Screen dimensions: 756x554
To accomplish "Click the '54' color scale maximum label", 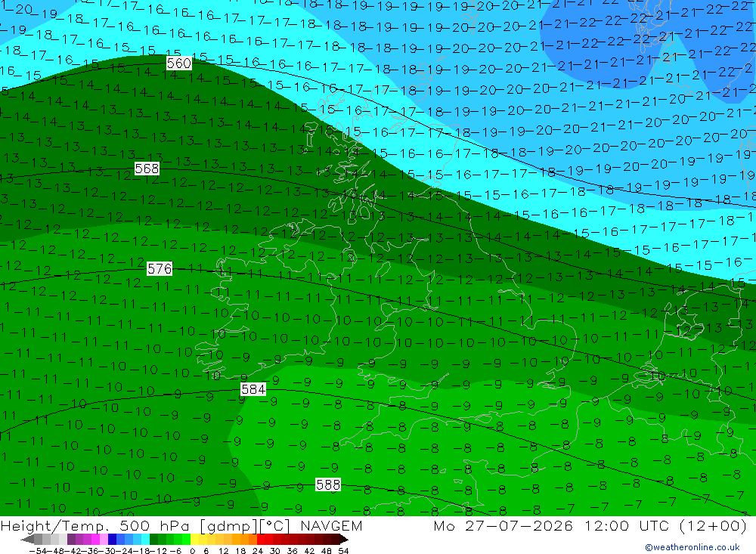I will [343, 551].
